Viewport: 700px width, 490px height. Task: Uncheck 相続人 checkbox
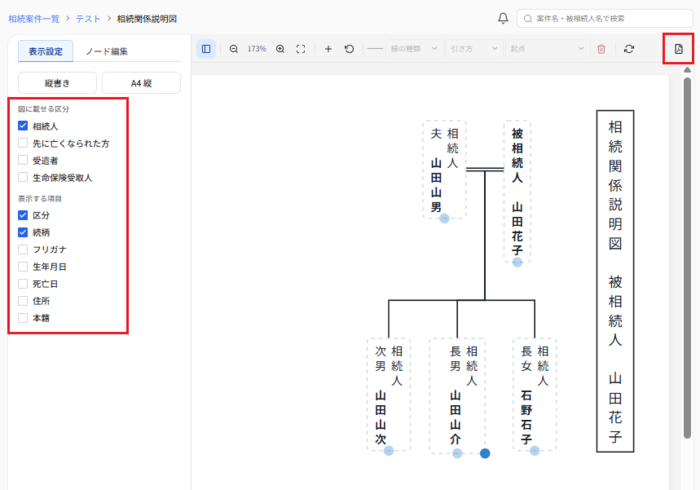pyautogui.click(x=23, y=126)
